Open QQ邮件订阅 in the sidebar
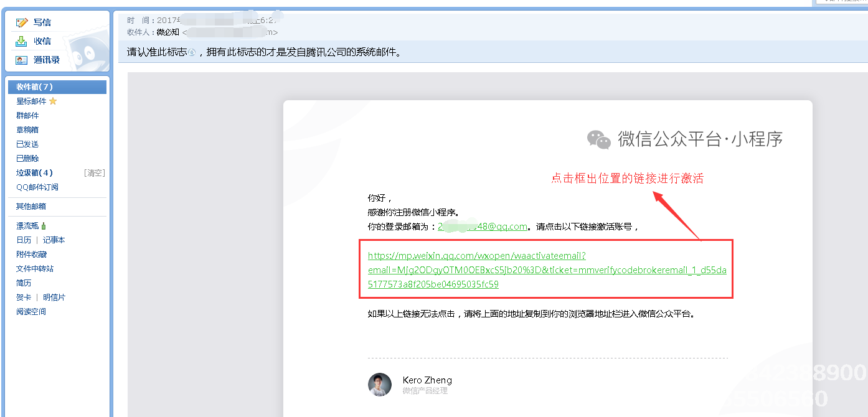 [x=37, y=187]
